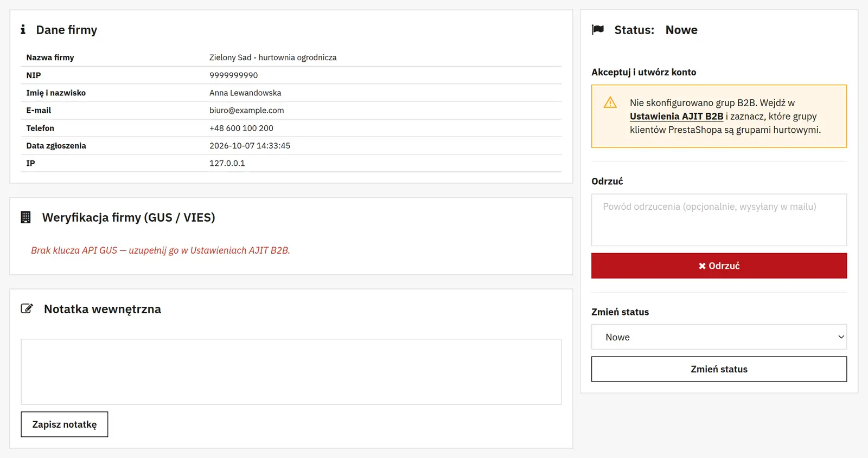Select the date 2026-10-07 14:33:45
868x458 pixels.
pyautogui.click(x=250, y=146)
